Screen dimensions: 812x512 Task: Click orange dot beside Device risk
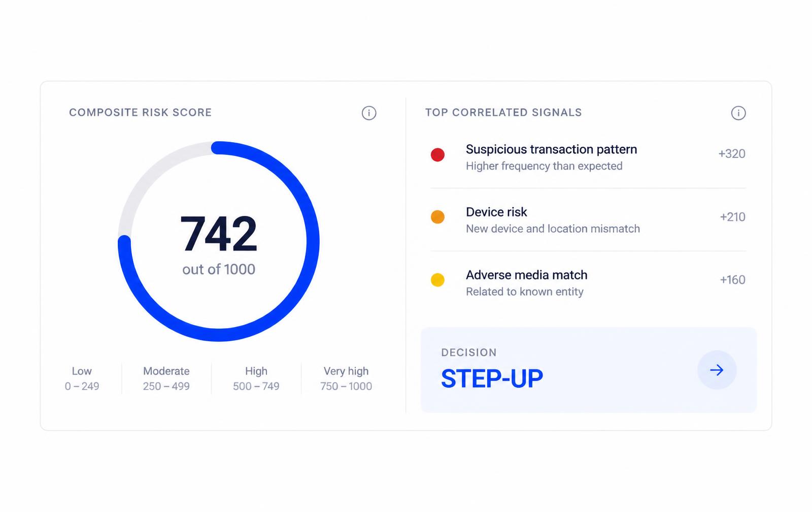pos(437,217)
